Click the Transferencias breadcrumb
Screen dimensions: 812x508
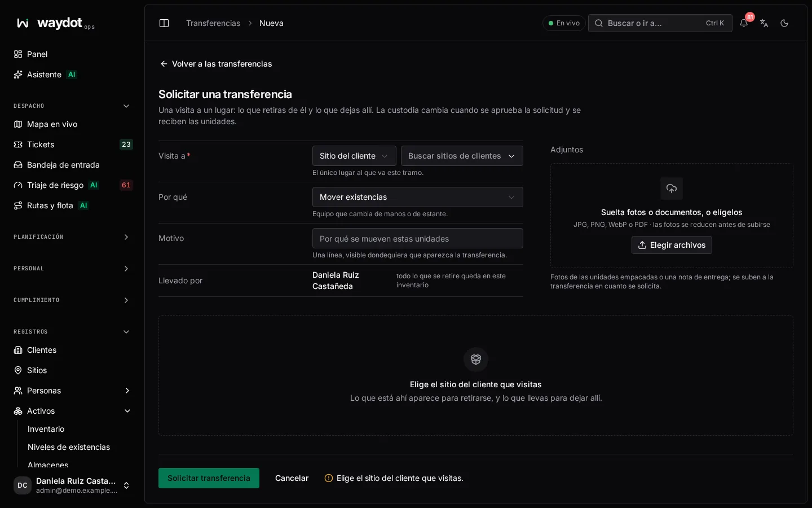coord(213,23)
